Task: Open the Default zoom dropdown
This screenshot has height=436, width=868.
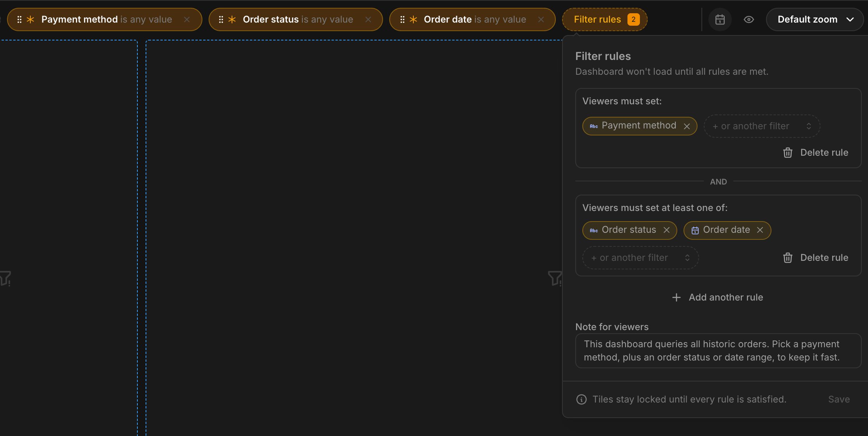Action: [x=815, y=19]
